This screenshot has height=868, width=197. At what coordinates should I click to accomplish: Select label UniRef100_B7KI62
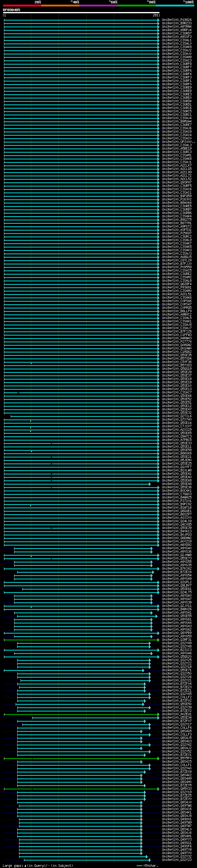point(177,568)
